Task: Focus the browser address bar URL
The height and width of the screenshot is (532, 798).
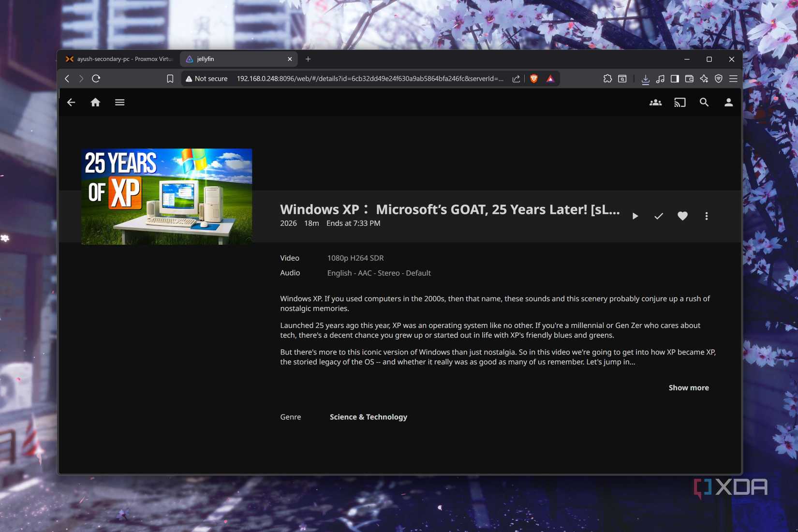Action: (370, 79)
